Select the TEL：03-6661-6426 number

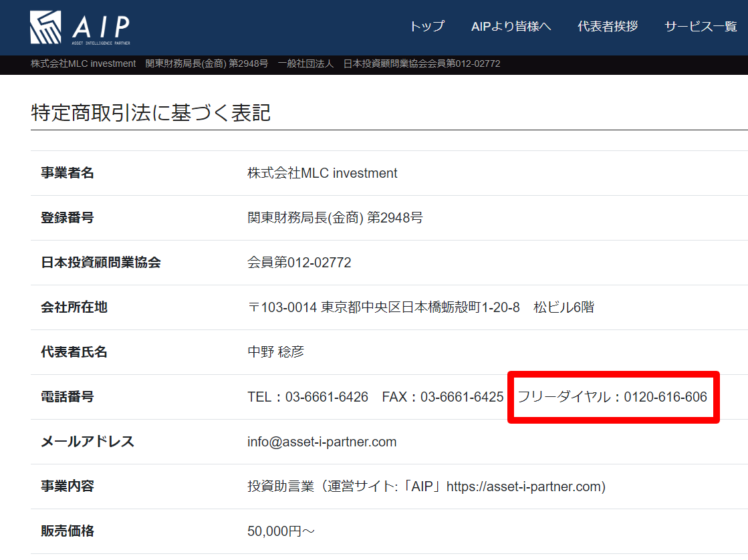point(307,397)
